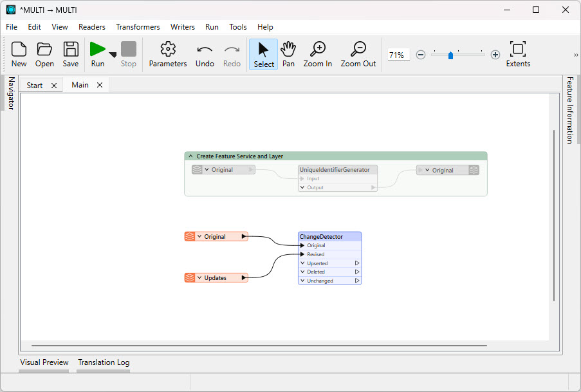Switch to the Start tab
Image resolution: width=581 pixels, height=392 pixels.
coord(35,86)
